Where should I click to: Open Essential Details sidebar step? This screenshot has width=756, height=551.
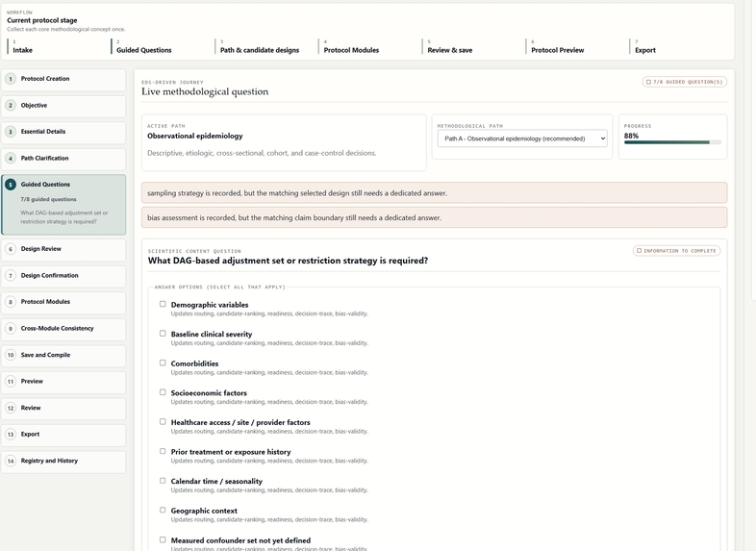(x=63, y=132)
